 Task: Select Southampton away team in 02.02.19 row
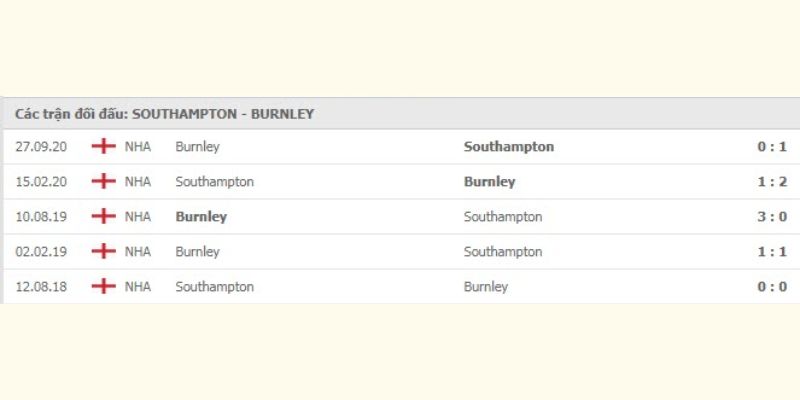click(503, 252)
